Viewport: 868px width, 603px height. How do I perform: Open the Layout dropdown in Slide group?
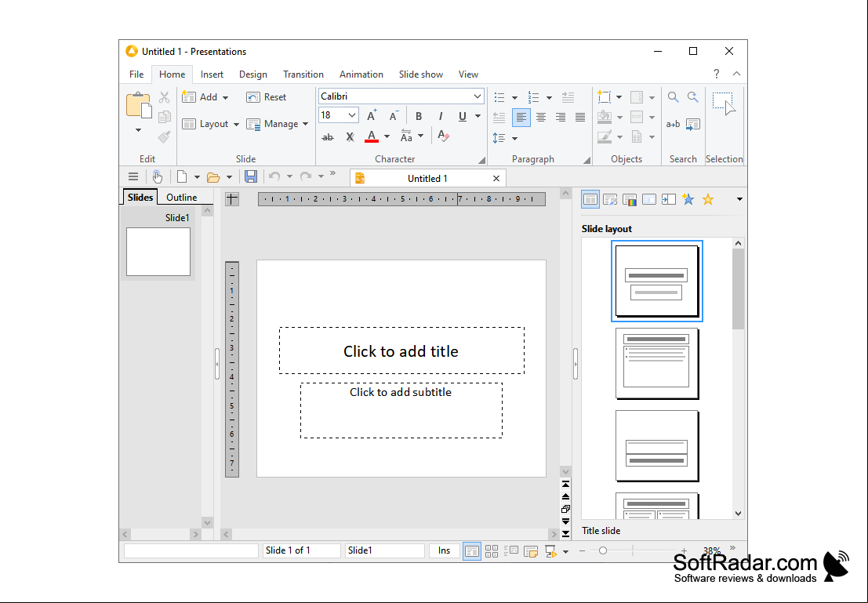click(210, 124)
